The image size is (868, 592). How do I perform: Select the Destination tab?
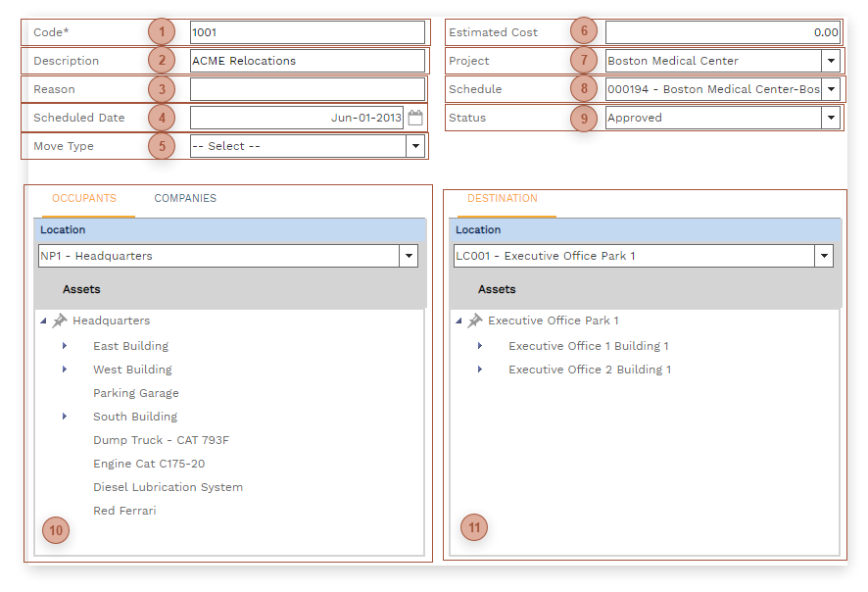(502, 199)
